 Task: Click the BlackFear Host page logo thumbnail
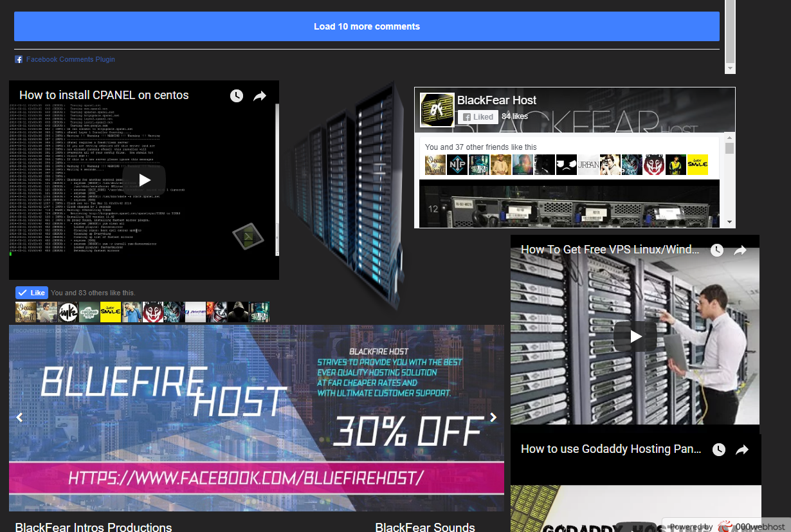437,110
